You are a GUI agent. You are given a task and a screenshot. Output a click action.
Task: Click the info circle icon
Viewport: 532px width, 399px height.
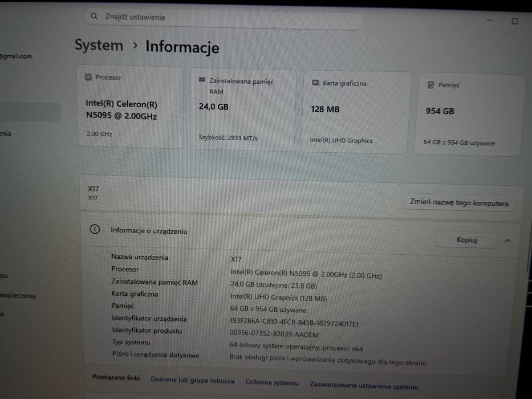pos(95,229)
